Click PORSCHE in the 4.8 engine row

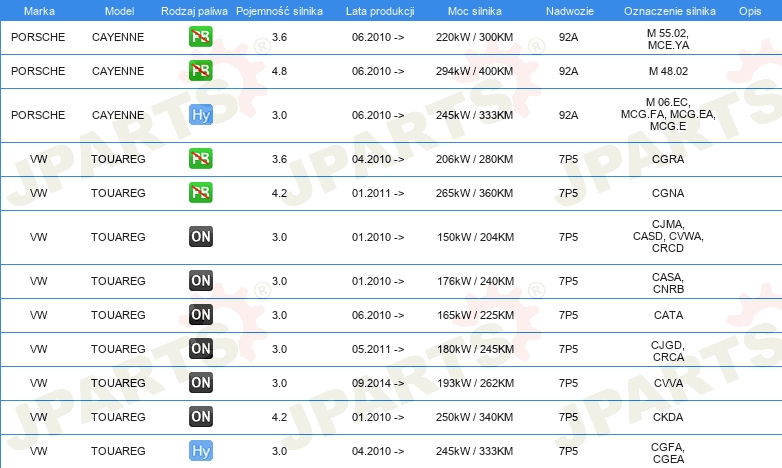[38, 71]
